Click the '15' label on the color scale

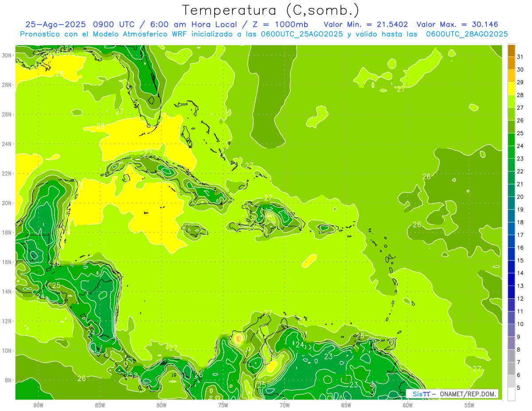pyautogui.click(x=520, y=260)
